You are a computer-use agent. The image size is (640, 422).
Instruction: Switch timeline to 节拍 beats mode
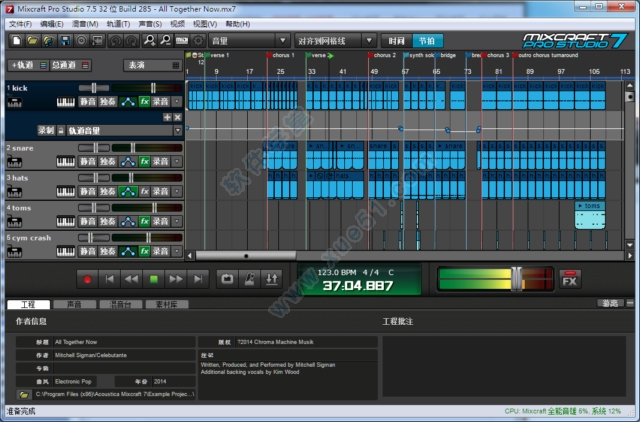(x=427, y=41)
